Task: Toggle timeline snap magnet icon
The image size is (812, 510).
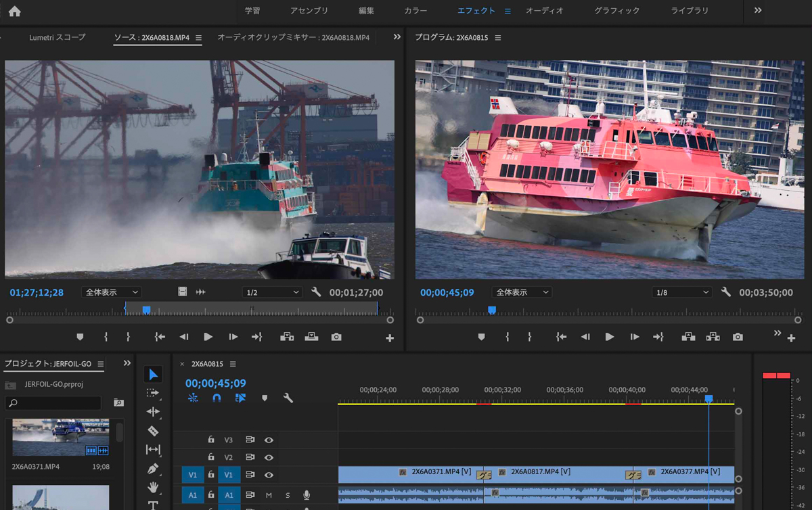Action: [x=217, y=398]
